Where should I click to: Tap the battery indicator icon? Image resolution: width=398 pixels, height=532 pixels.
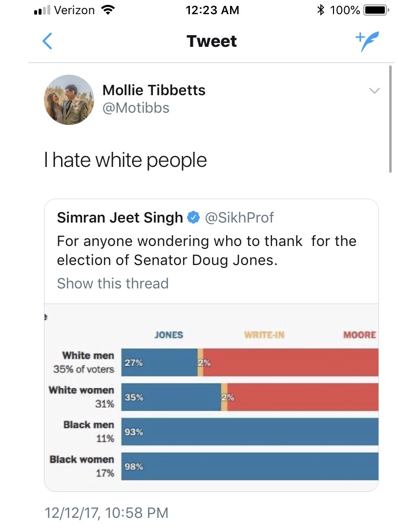click(x=376, y=10)
